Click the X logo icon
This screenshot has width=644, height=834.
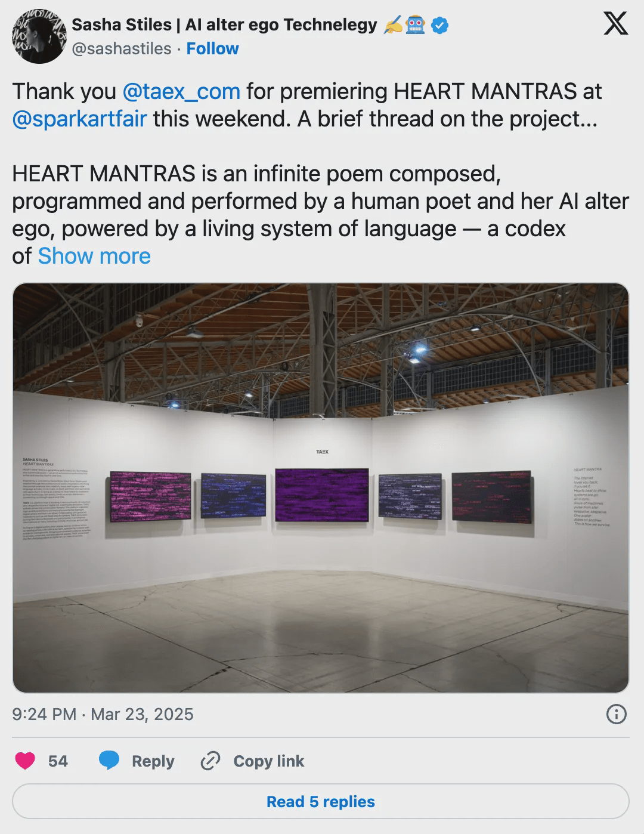[x=615, y=24]
